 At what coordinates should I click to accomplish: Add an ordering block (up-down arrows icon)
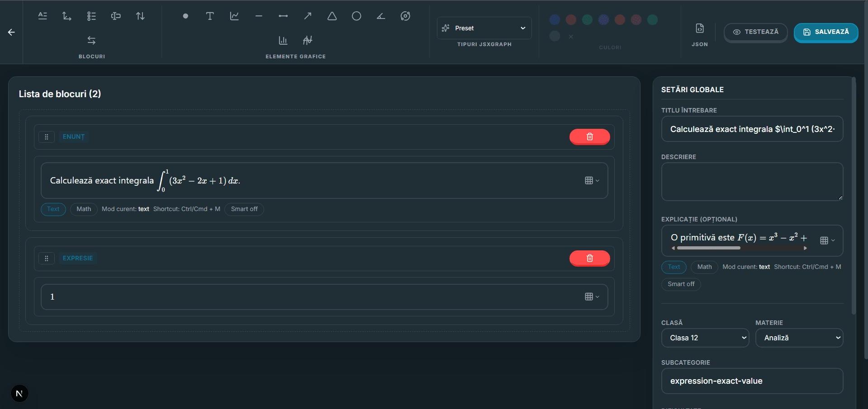pyautogui.click(x=140, y=16)
